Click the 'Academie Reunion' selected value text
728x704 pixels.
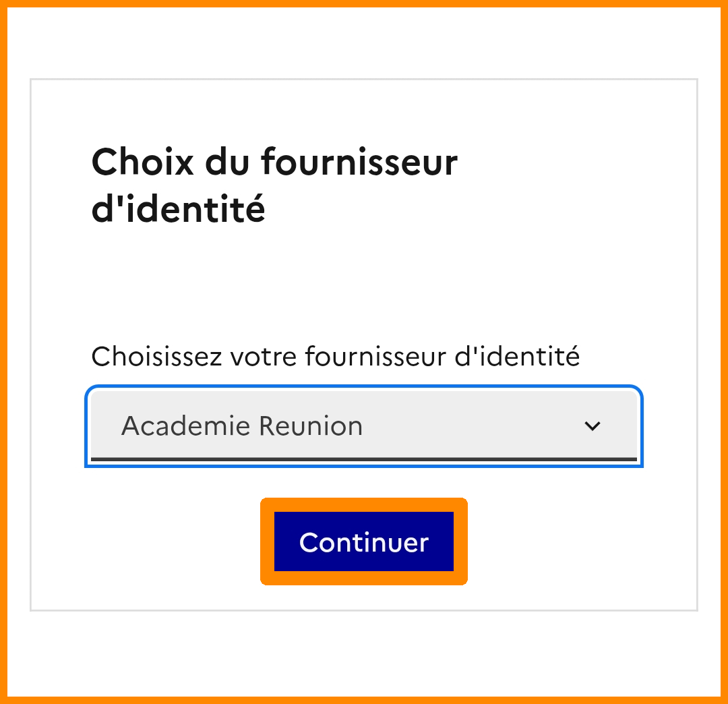click(242, 426)
